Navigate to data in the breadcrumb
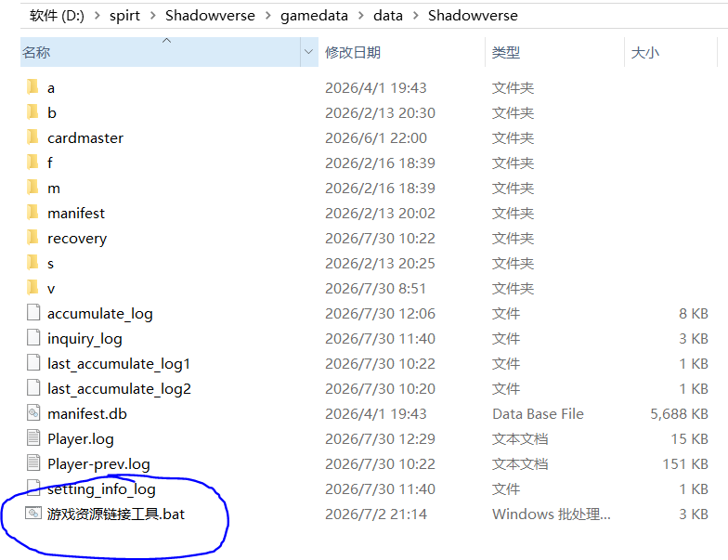 388,16
